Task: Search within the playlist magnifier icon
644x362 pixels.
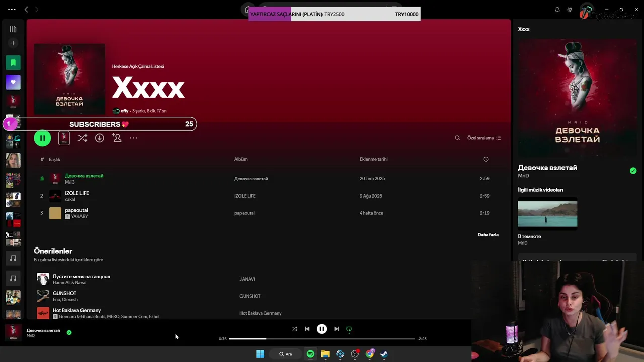Action: 457,138
